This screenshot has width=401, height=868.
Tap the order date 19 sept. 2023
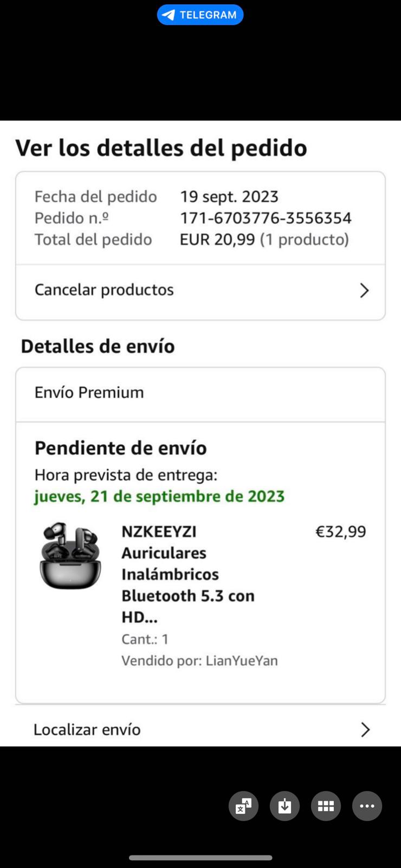tap(229, 196)
